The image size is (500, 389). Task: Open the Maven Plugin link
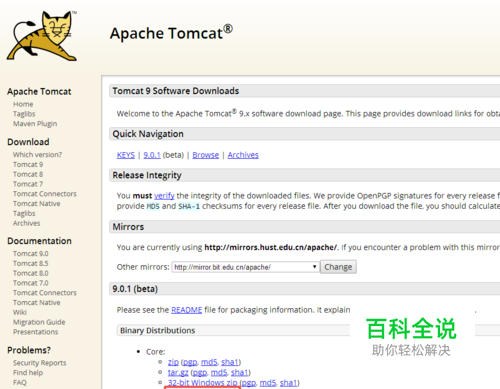pyautogui.click(x=35, y=124)
